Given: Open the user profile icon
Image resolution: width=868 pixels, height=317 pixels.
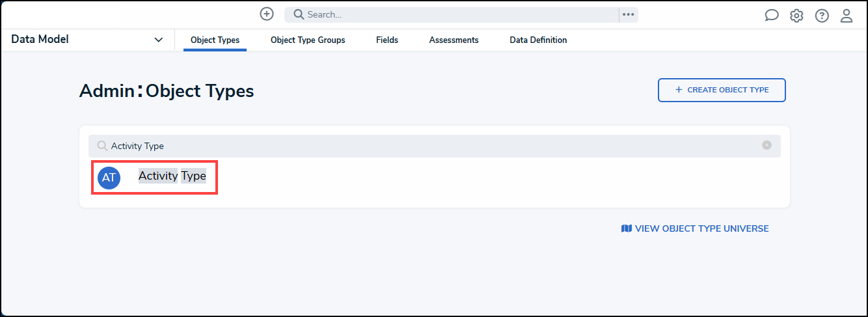Looking at the screenshot, I should pos(847,16).
